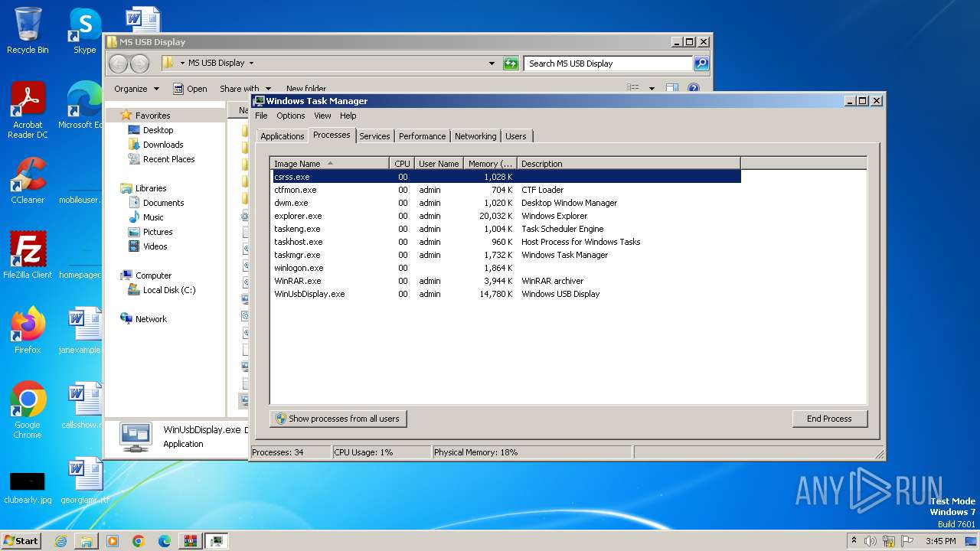Select the WinUsbDisplay.exe process row
This screenshot has height=551, width=980.
coord(309,294)
